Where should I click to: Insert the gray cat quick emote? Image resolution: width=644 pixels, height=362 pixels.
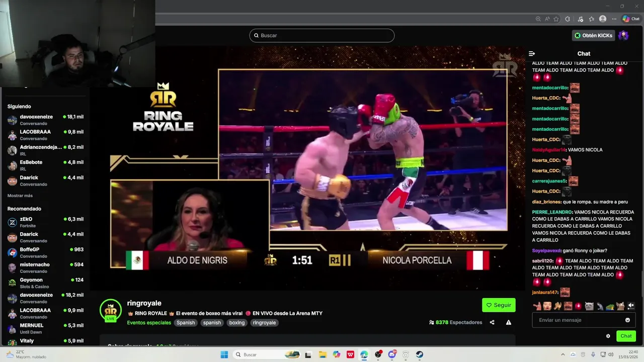click(x=589, y=306)
